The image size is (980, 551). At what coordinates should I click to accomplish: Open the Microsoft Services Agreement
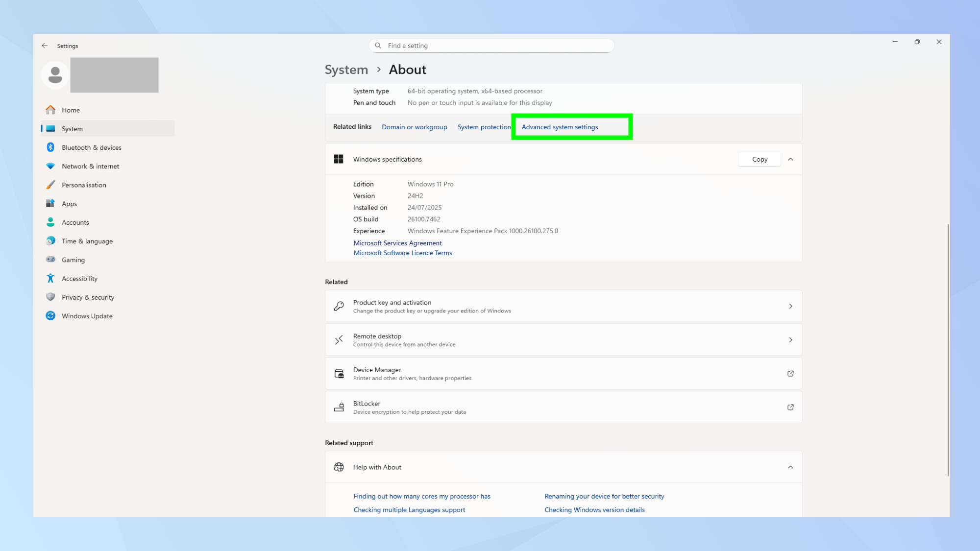coord(397,243)
